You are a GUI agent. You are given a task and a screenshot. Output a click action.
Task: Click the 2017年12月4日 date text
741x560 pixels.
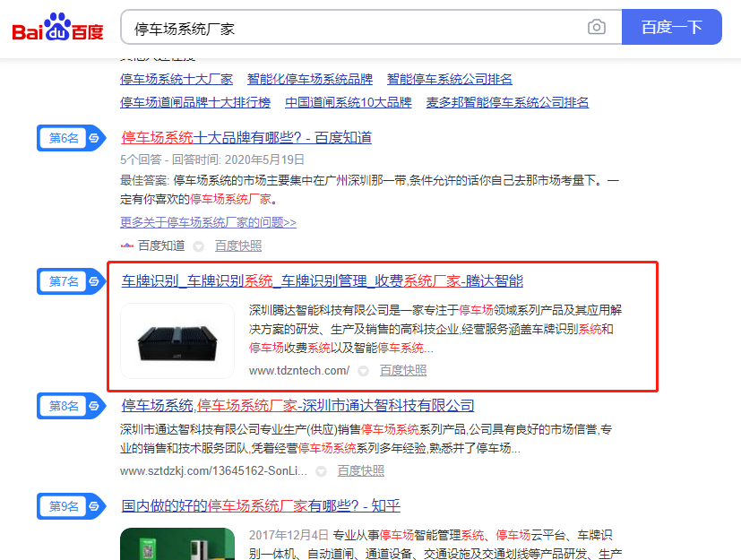point(289,535)
